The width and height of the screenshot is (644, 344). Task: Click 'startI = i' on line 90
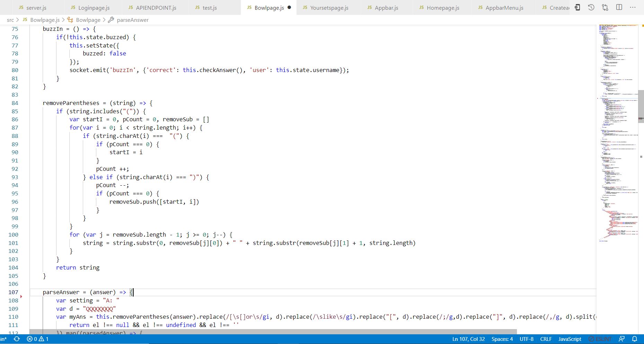click(126, 152)
